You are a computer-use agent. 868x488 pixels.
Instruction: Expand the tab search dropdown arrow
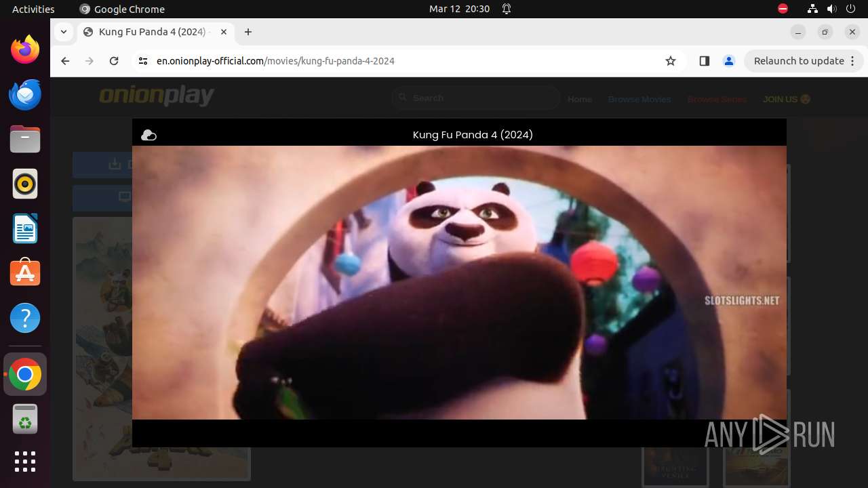(x=63, y=32)
